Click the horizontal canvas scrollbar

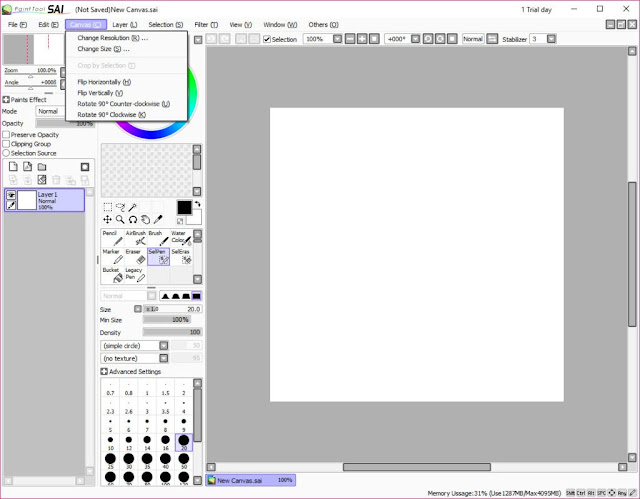click(x=417, y=467)
